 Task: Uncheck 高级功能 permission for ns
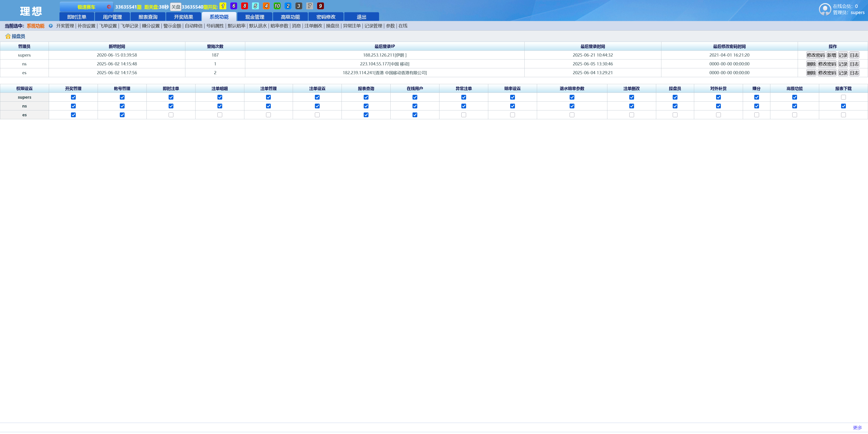point(794,106)
